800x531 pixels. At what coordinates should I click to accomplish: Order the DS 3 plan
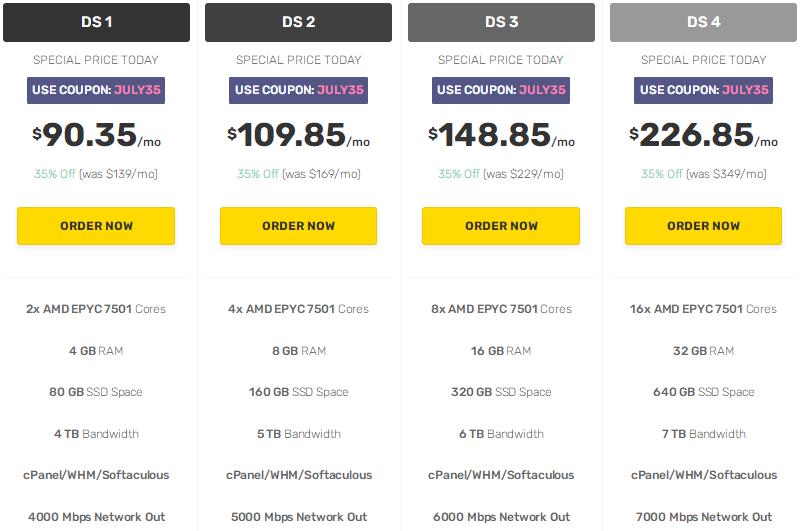pyautogui.click(x=501, y=226)
